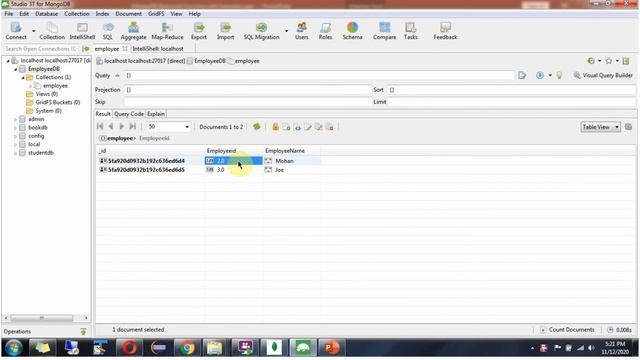This screenshot has width=640, height=360.
Task: Launch IntelliShell from the toolbar
Action: click(x=82, y=31)
